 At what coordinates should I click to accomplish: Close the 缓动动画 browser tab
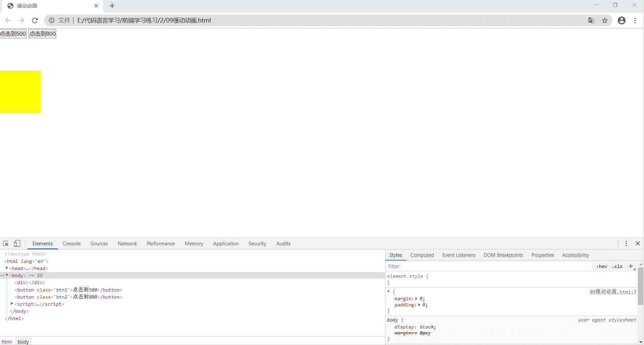pyautogui.click(x=96, y=6)
